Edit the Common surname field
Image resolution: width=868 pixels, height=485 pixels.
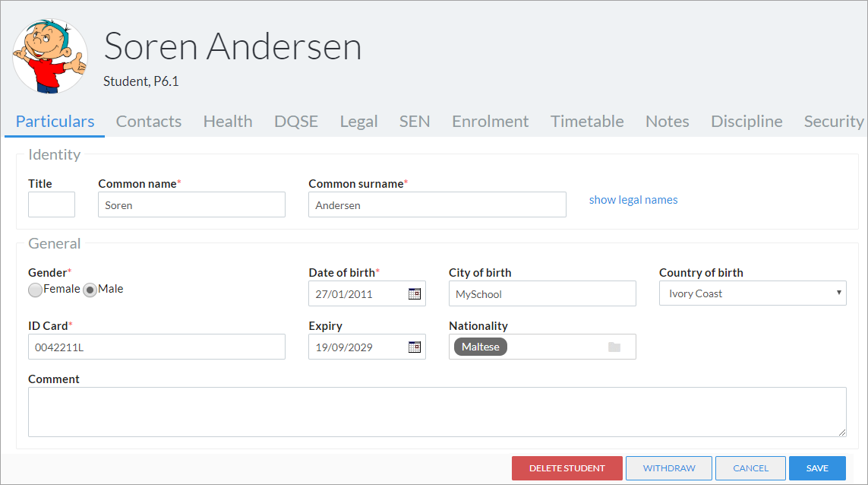(437, 204)
